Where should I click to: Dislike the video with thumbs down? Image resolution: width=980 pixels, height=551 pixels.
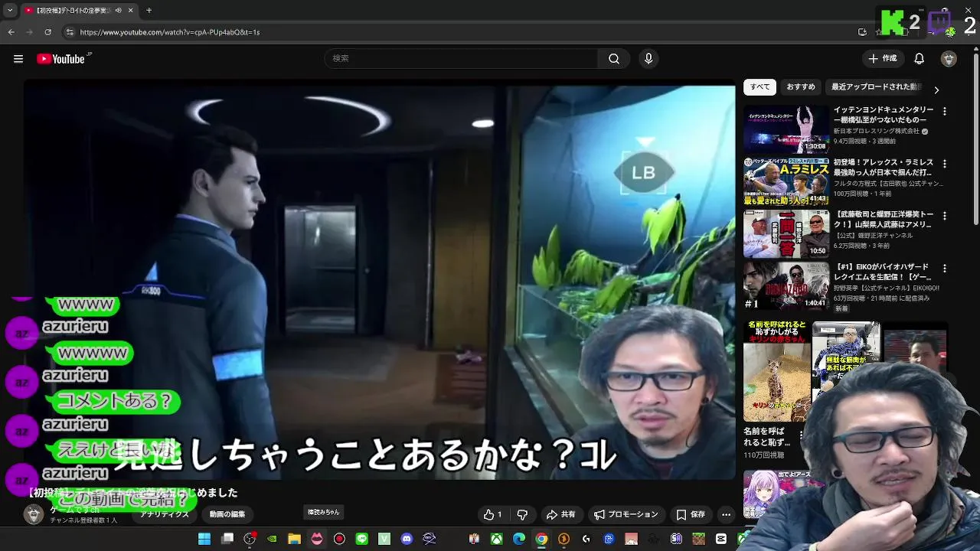pyautogui.click(x=522, y=515)
